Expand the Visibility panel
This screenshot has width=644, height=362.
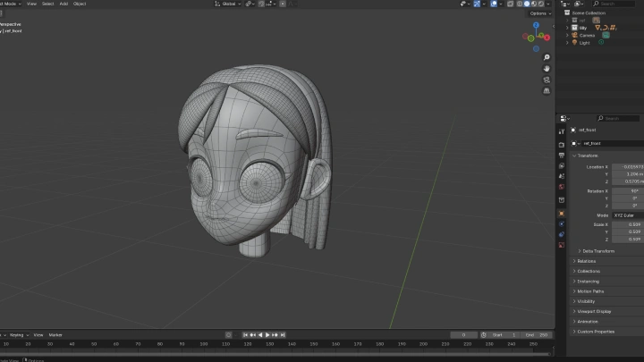point(574,301)
